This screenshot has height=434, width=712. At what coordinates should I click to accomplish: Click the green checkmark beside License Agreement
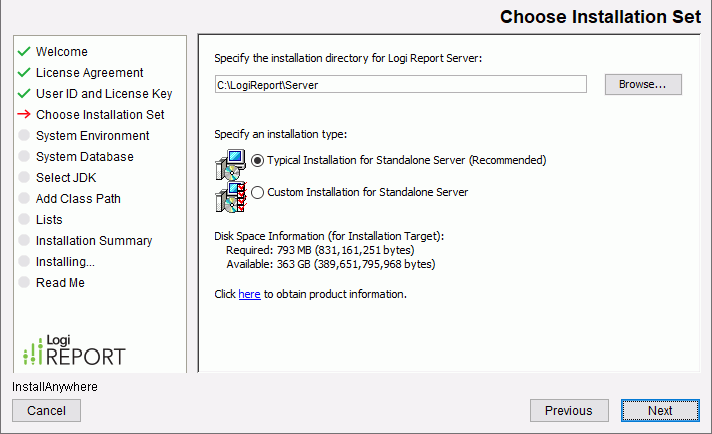click(24, 73)
